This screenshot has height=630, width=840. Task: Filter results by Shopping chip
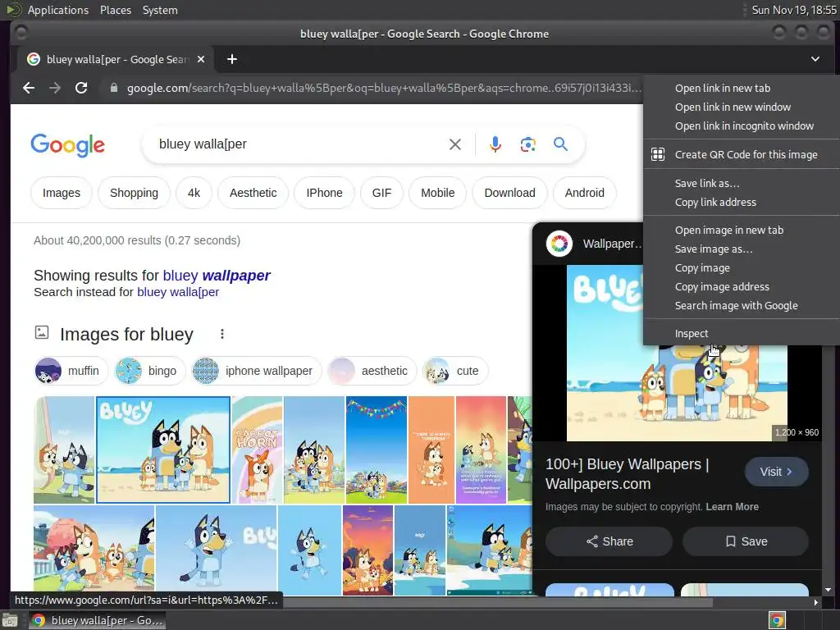(134, 193)
